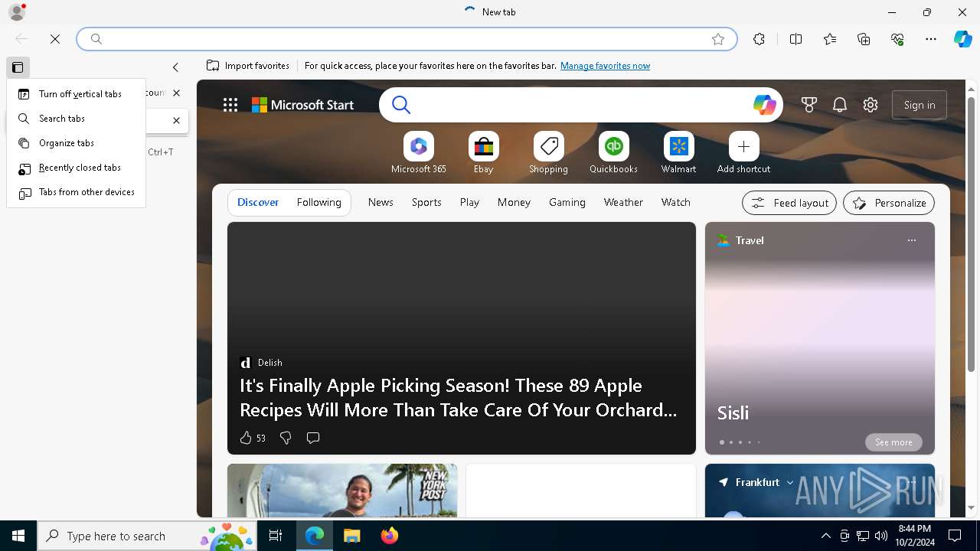Viewport: 980px width, 551px height.
Task: Open the Shopping shortcut tile
Action: point(549,153)
